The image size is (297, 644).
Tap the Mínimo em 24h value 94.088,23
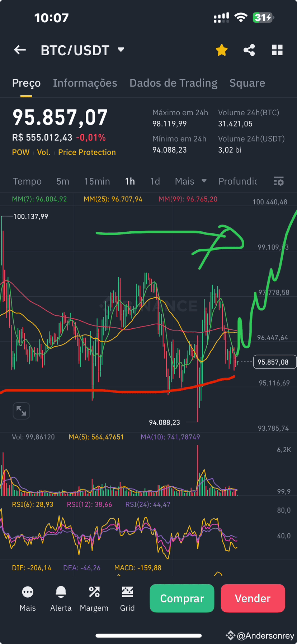[x=170, y=150]
